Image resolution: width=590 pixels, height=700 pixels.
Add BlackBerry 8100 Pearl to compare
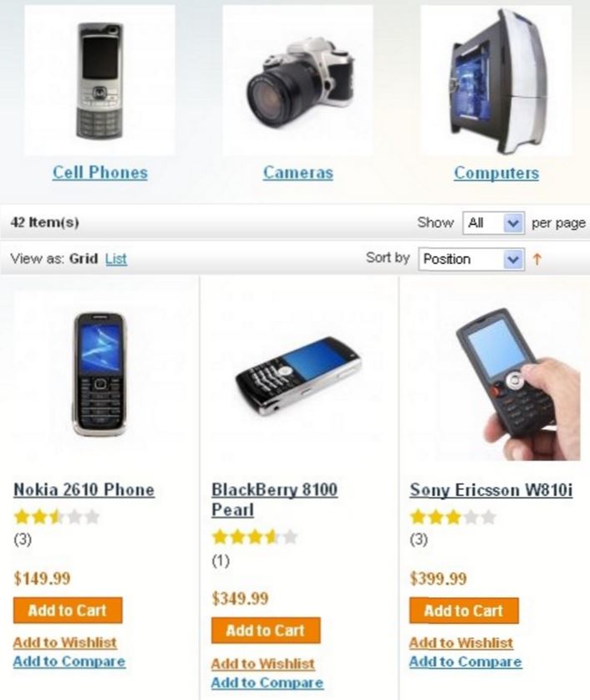(x=267, y=682)
